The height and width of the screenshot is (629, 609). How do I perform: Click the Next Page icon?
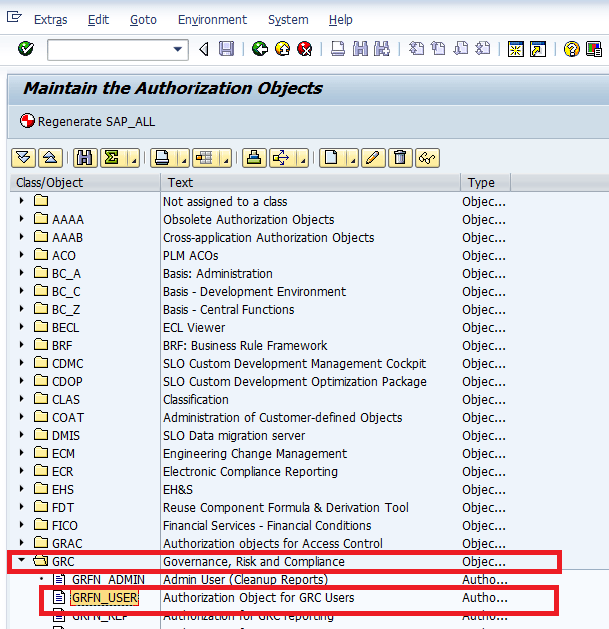tap(461, 49)
